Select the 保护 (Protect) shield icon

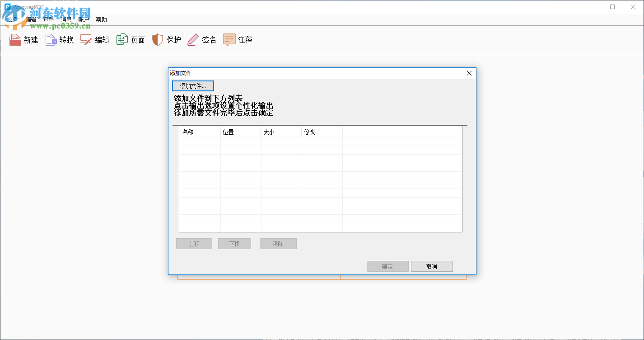tap(166, 40)
